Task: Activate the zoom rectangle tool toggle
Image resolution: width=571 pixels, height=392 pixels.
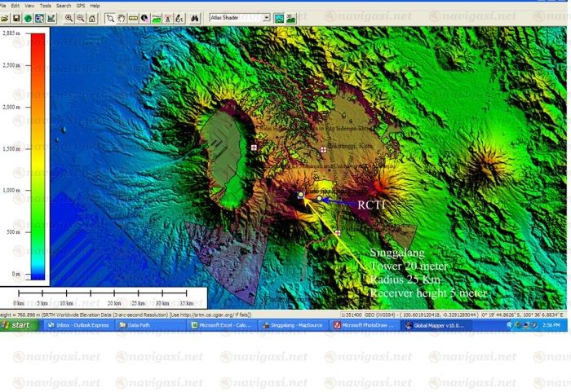Action: pyautogui.click(x=110, y=17)
